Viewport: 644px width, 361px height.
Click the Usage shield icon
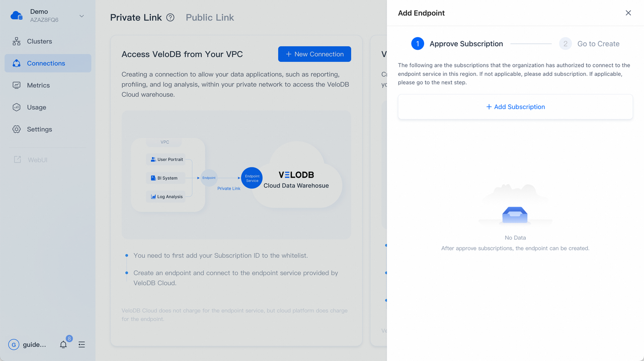point(17,107)
